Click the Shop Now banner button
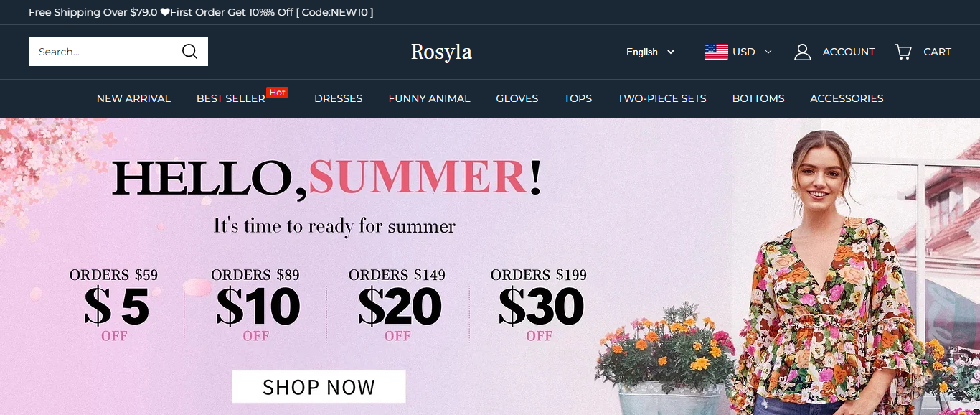Screen dimensions: 980x415 (x=319, y=387)
